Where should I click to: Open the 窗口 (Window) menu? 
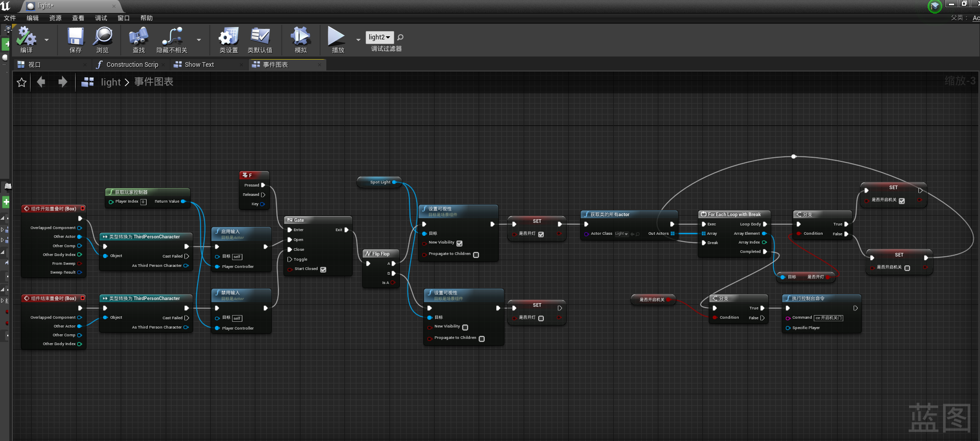(x=123, y=18)
